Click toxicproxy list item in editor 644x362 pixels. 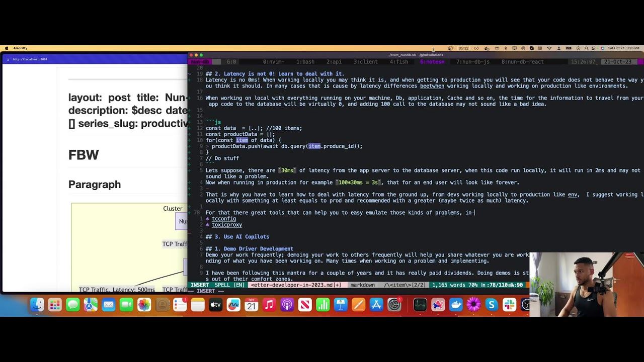[x=227, y=225]
